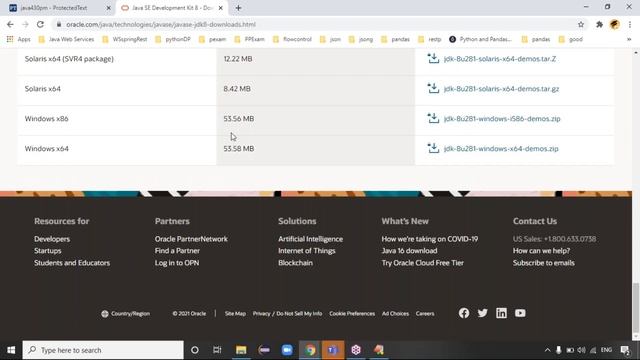The height and width of the screenshot is (360, 640).
Task: Open Cortana circle icon on taskbar
Action: pyautogui.click(x=195, y=350)
